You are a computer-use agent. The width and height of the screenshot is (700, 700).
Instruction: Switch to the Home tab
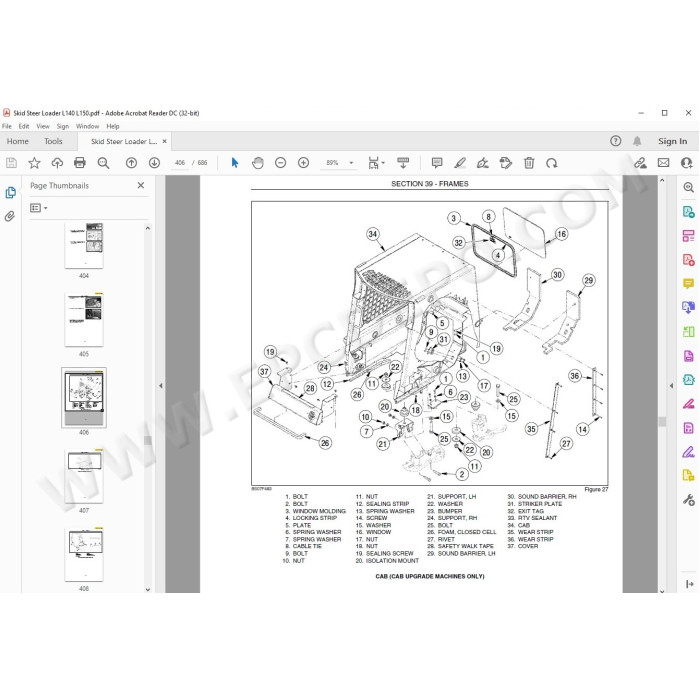click(17, 141)
